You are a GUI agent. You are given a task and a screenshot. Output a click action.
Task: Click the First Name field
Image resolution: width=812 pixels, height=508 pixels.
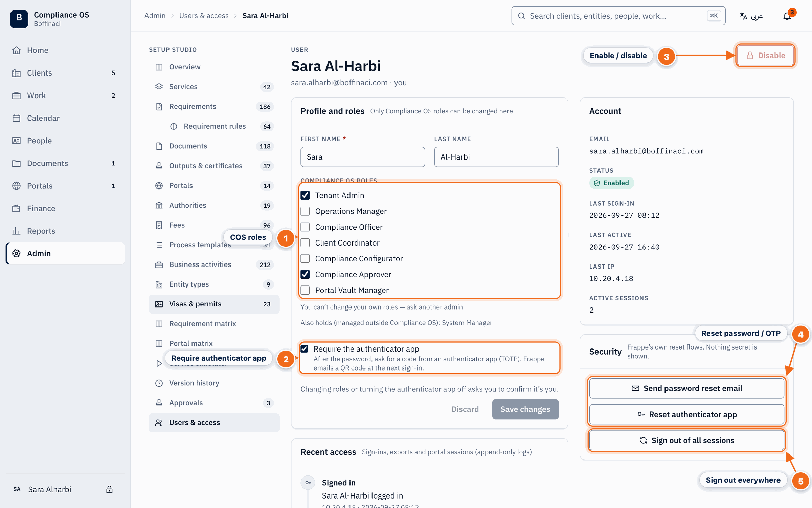[363, 157]
